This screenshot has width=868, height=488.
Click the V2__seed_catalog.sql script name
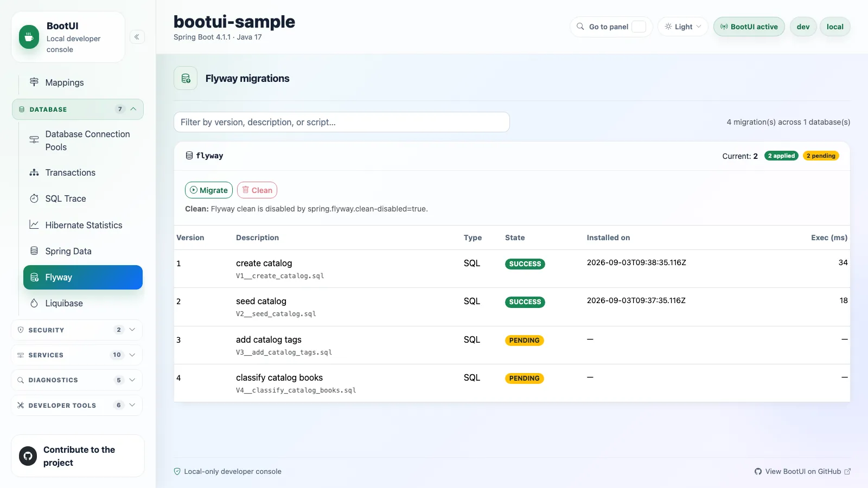click(276, 314)
